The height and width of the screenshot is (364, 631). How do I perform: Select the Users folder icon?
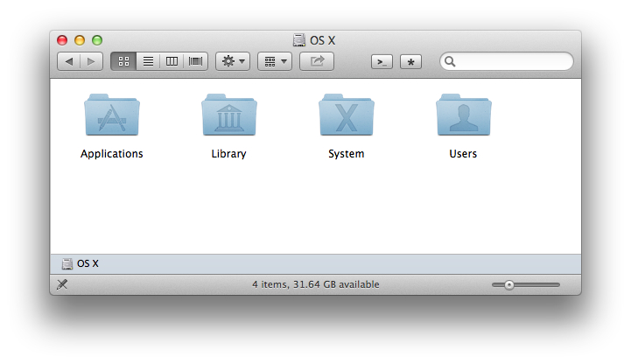coord(464,115)
